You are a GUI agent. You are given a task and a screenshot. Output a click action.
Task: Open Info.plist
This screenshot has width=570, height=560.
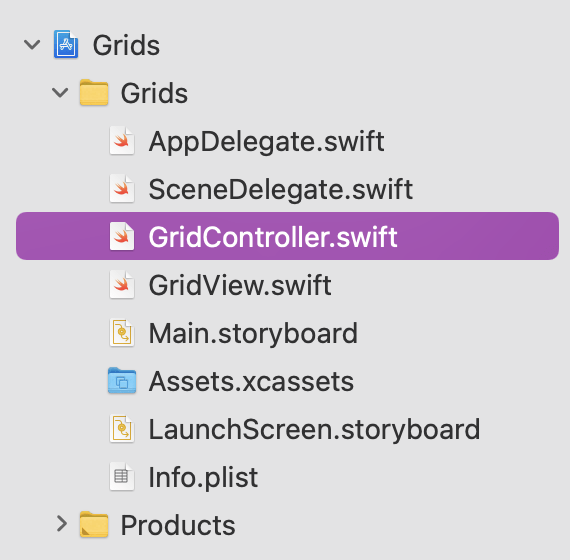coord(203,477)
